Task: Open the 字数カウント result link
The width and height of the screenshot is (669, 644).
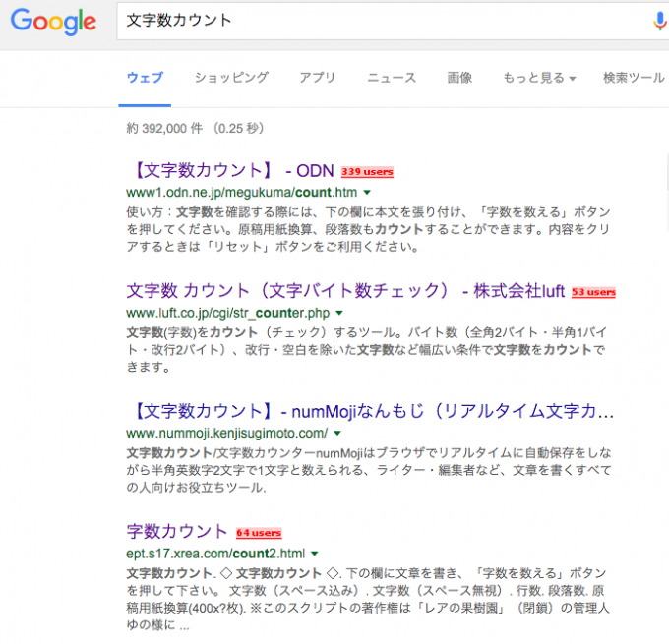Action: pyautogui.click(x=177, y=531)
